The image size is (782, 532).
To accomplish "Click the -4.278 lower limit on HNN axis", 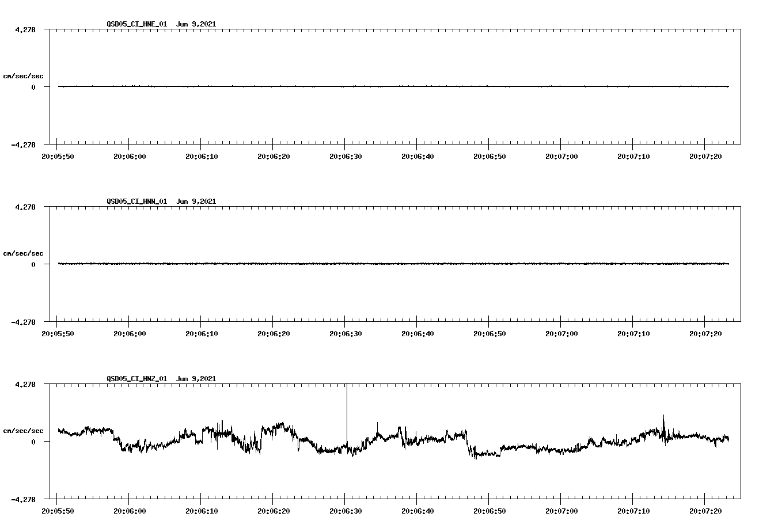I will tap(23, 322).
